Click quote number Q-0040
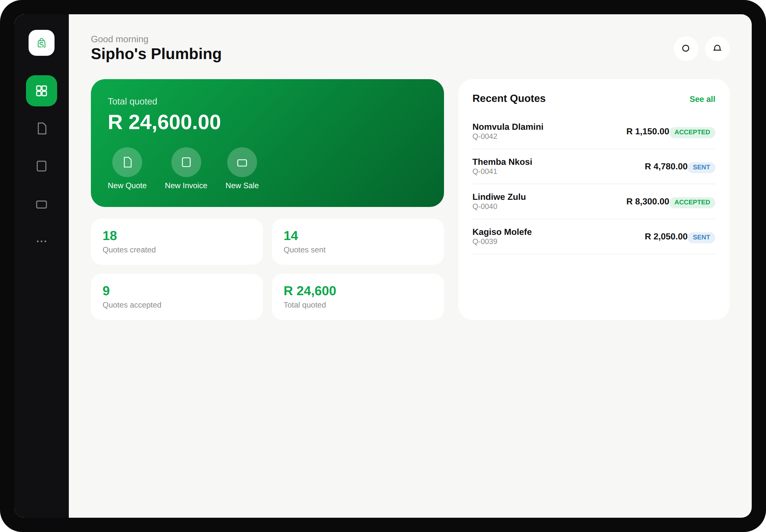The height and width of the screenshot is (532, 766). (x=485, y=206)
